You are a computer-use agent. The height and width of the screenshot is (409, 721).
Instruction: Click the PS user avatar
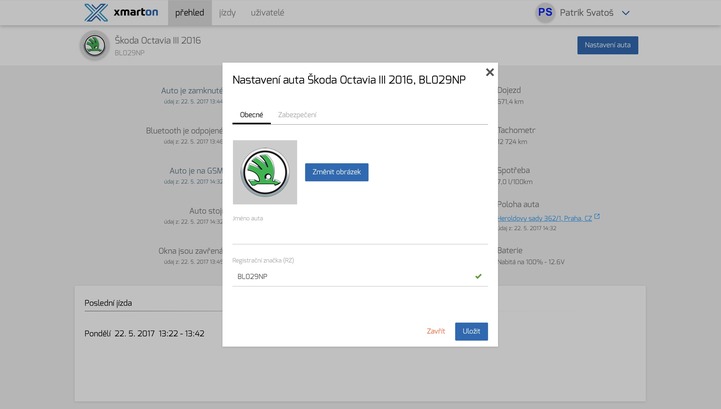click(x=545, y=13)
